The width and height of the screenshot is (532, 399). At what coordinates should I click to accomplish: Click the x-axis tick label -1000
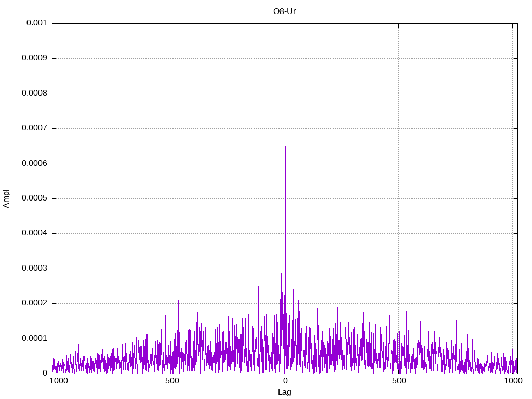coord(57,381)
